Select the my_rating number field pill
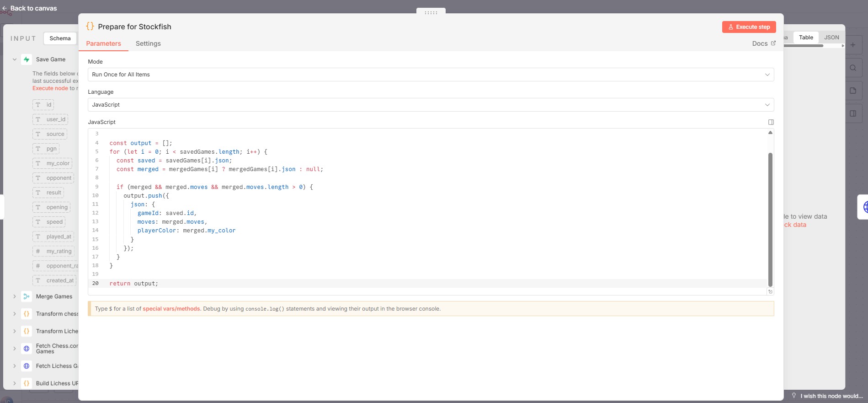 53,251
